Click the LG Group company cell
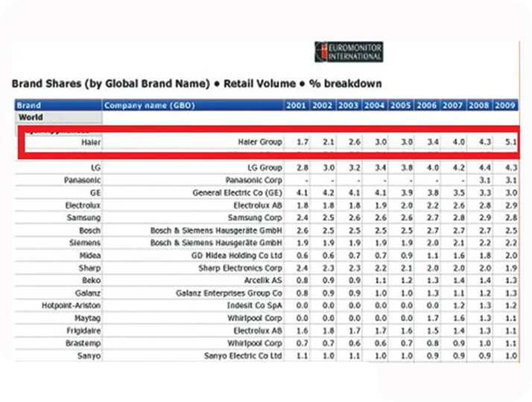Screen dimensions: 532x402 click(x=265, y=167)
